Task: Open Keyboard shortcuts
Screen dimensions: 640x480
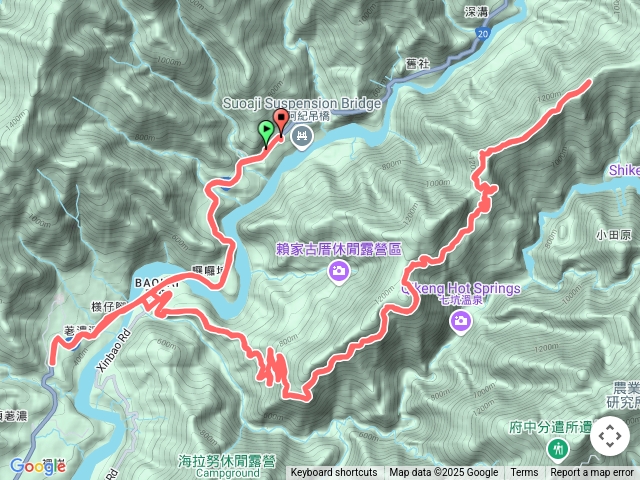Action: point(334,473)
